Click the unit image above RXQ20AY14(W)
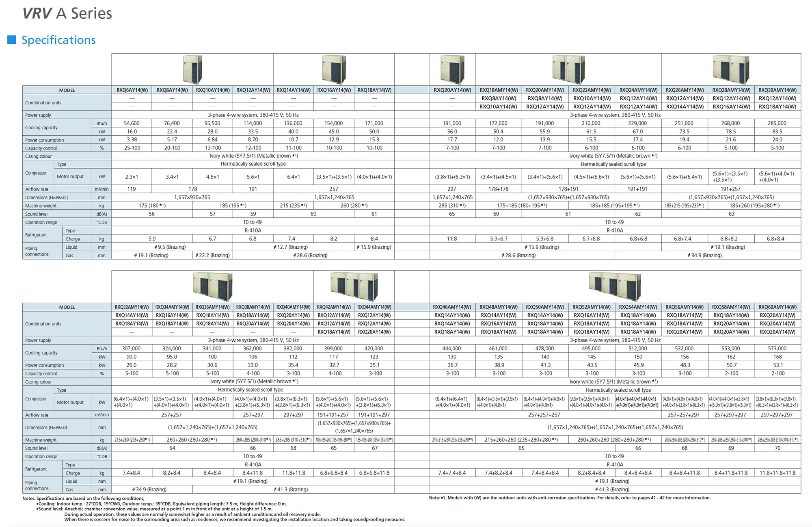Viewport: 812px width, 527px height. (452, 69)
